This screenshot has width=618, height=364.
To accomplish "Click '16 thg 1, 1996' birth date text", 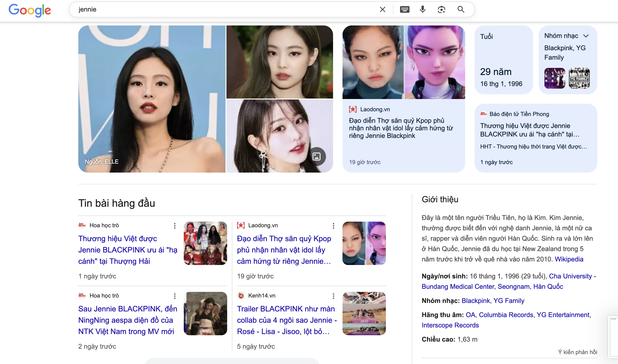I will (x=501, y=84).
